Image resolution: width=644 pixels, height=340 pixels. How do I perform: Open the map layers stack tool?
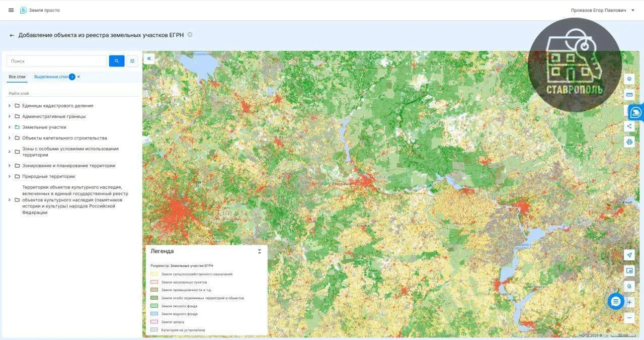click(x=629, y=79)
